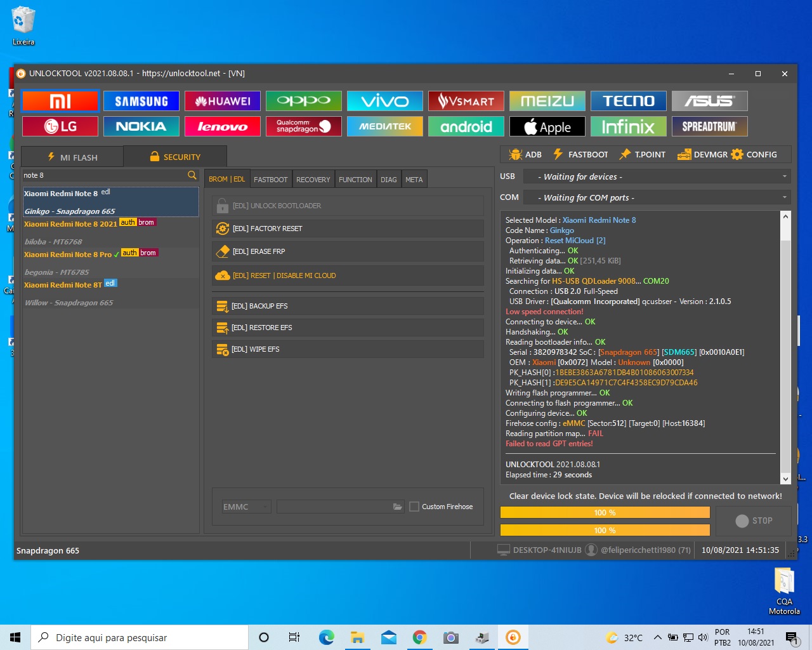Image resolution: width=812 pixels, height=650 pixels.
Task: Open the FASTBOOT toolbar tool
Action: click(x=580, y=154)
